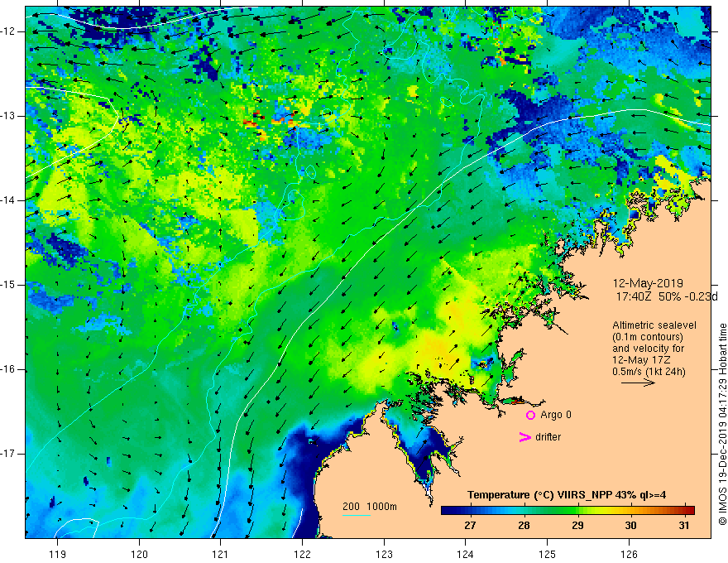Image resolution: width=728 pixels, height=563 pixels.
Task: Click the 121 longitude axis label
Action: 221,554
